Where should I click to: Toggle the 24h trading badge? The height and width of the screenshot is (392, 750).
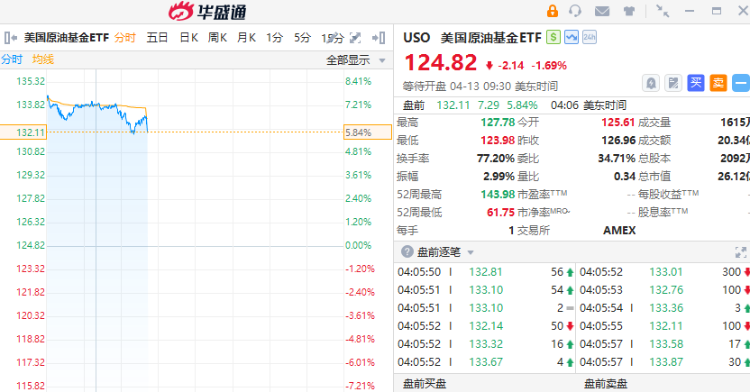coord(589,37)
